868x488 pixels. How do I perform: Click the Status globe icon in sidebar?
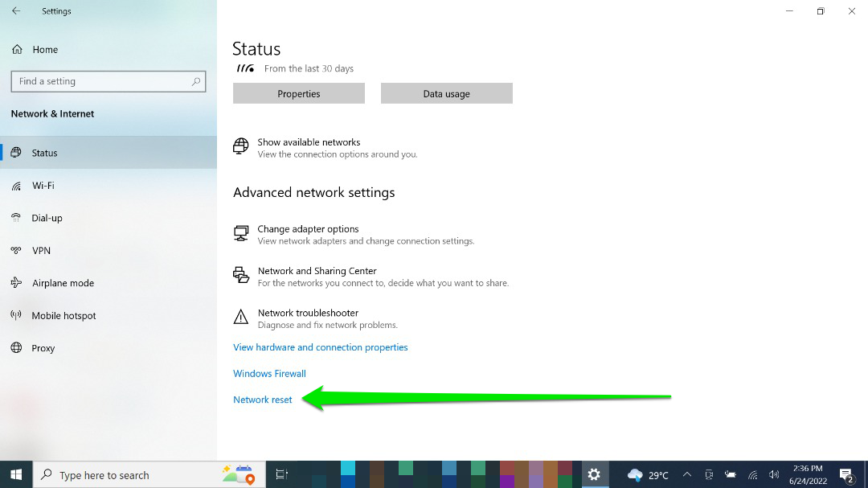(16, 152)
